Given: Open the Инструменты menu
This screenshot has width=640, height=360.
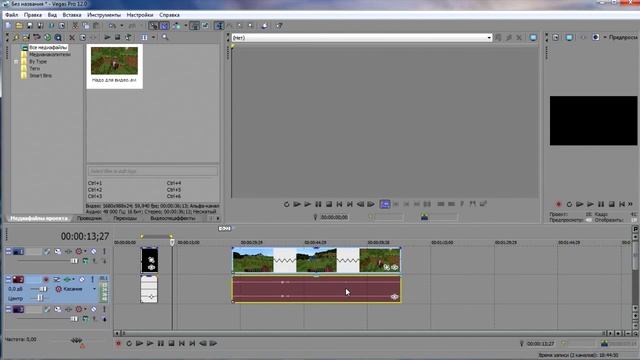Looking at the screenshot, I should [x=104, y=15].
